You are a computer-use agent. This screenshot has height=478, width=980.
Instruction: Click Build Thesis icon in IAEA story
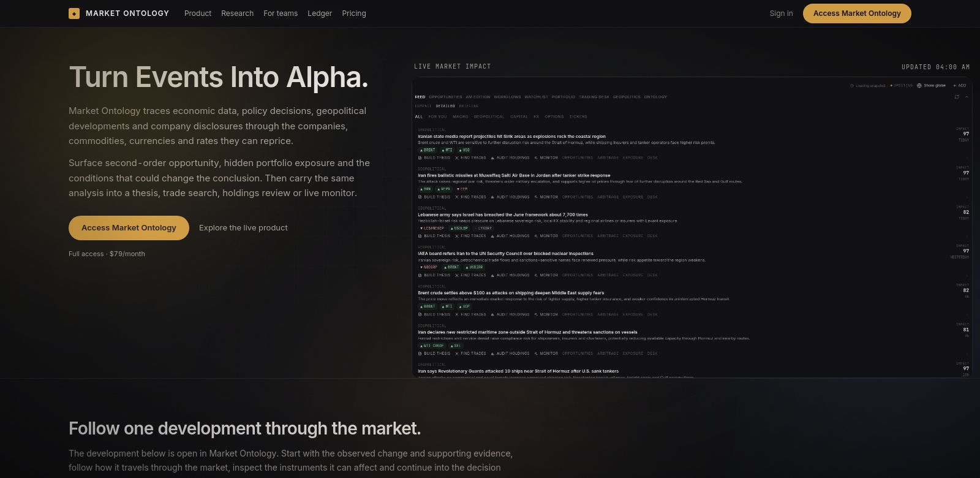420,275
